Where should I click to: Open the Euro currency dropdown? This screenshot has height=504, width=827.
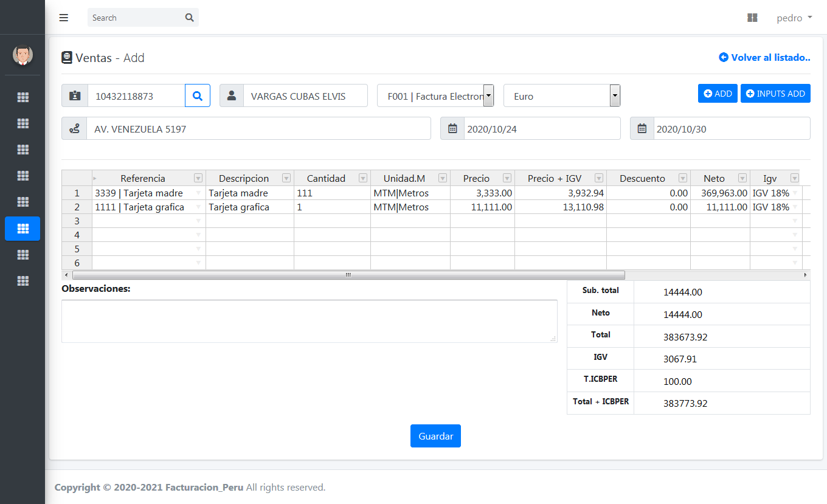(x=615, y=96)
